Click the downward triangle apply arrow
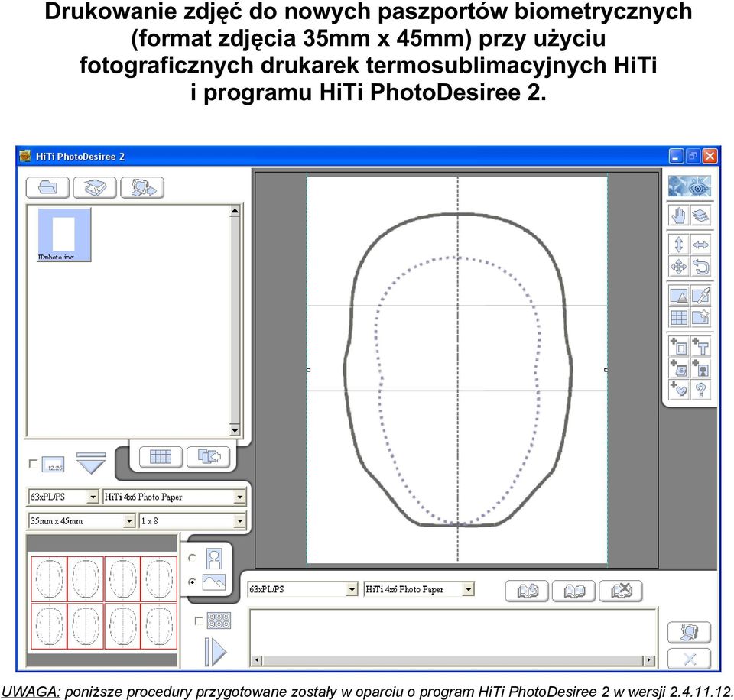734x700 pixels. 91,463
